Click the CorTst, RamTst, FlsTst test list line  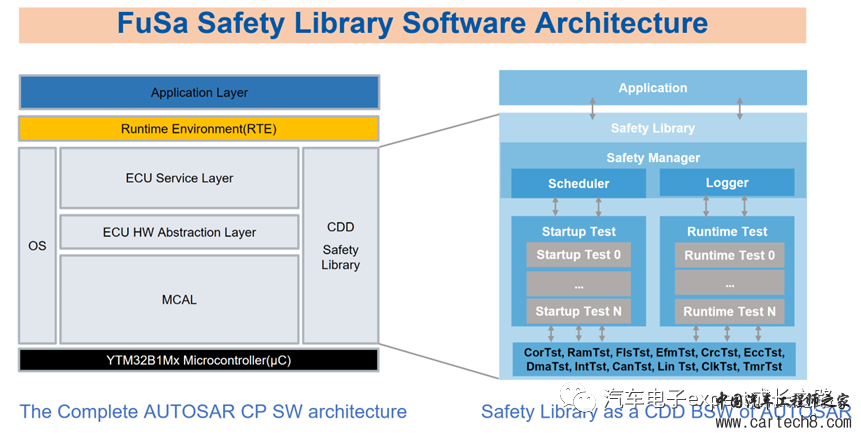654,352
